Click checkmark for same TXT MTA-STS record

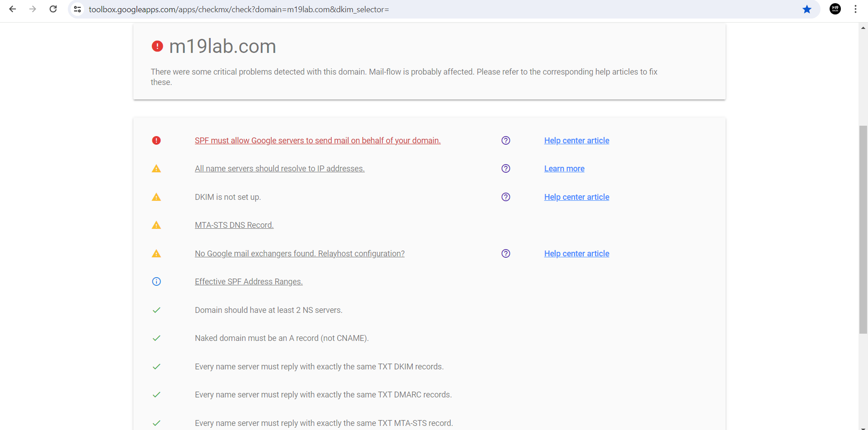pos(156,423)
